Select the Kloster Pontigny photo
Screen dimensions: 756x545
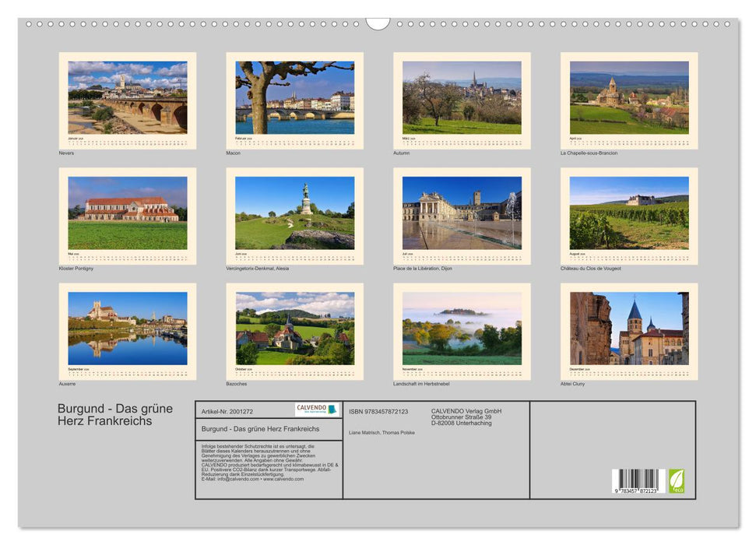(x=128, y=213)
